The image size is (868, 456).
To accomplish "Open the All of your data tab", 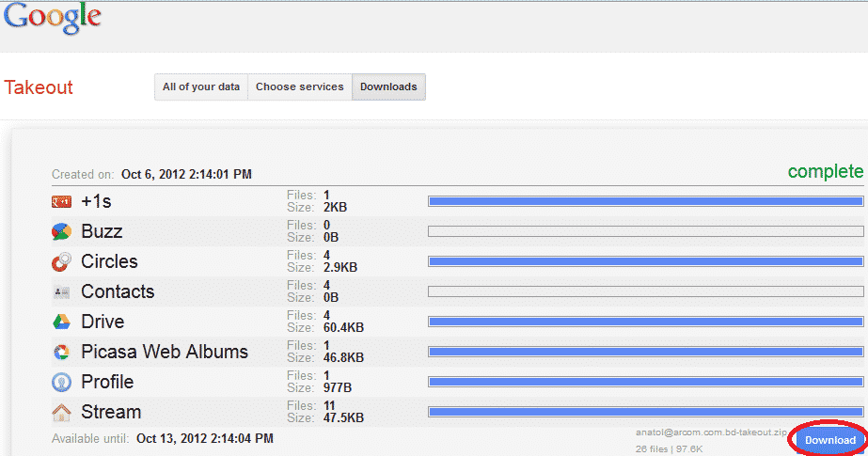I will 200,86.
